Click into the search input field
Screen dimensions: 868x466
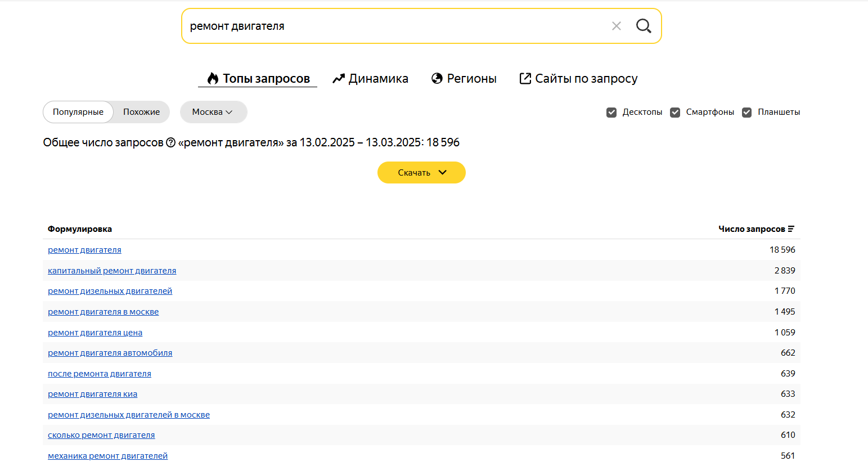point(394,26)
